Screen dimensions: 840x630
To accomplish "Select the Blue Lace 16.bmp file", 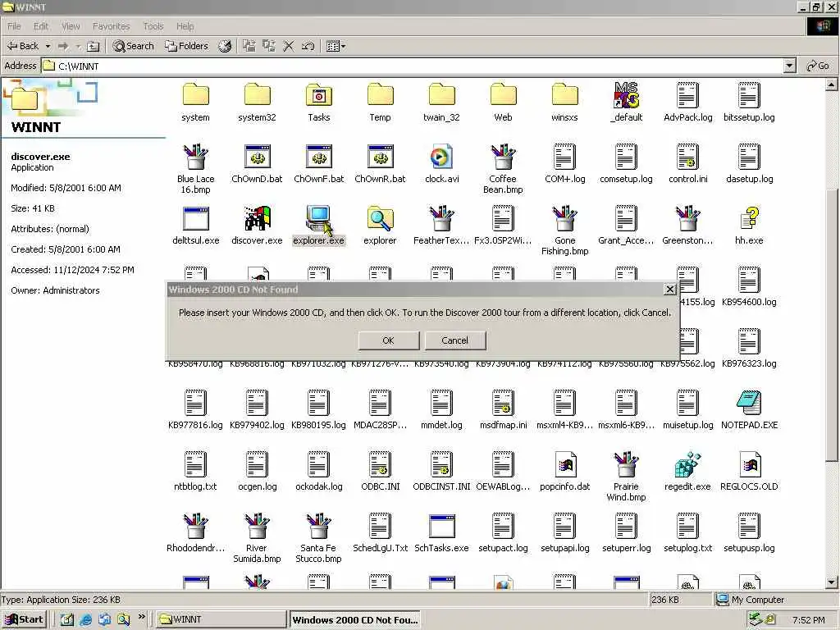I will (195, 169).
